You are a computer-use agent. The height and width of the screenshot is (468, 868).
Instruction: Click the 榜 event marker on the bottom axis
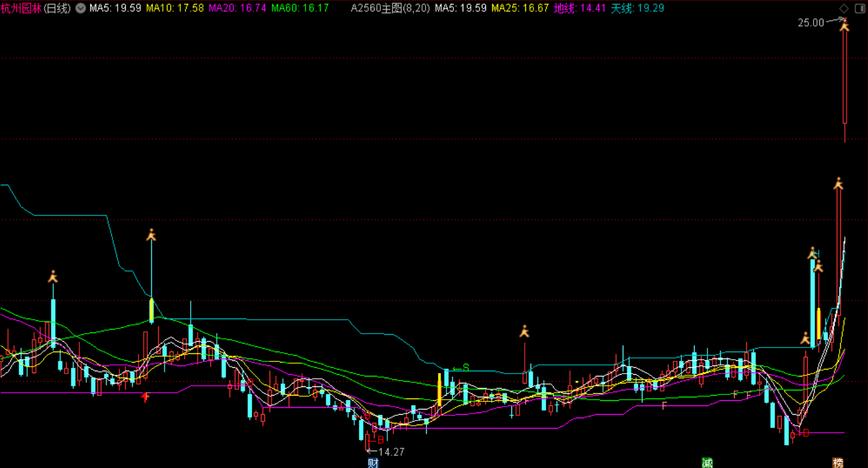pos(838,463)
